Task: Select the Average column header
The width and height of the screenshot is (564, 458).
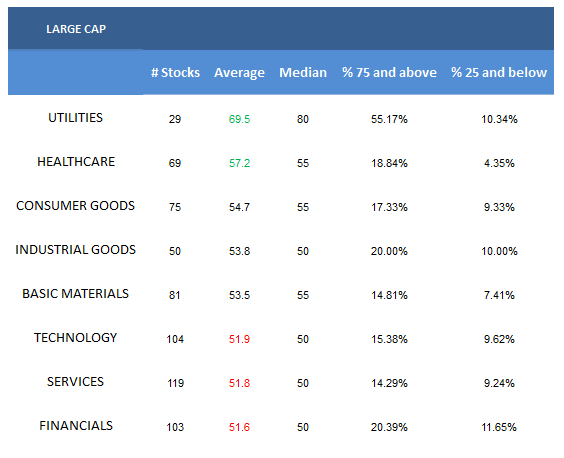Action: [239, 73]
